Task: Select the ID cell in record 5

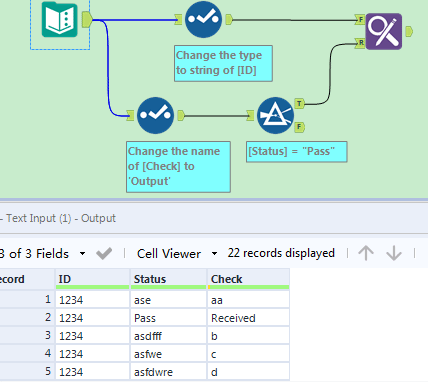Action: tap(92, 372)
